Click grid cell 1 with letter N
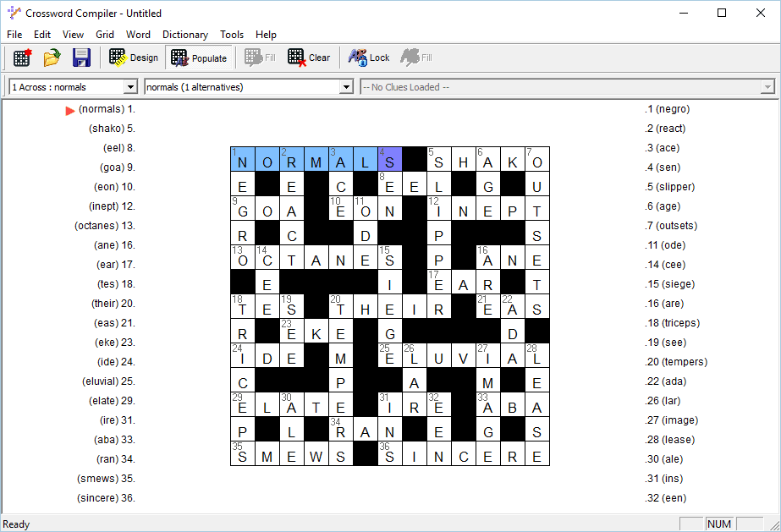Viewport: 781px width, 532px height. click(243, 159)
